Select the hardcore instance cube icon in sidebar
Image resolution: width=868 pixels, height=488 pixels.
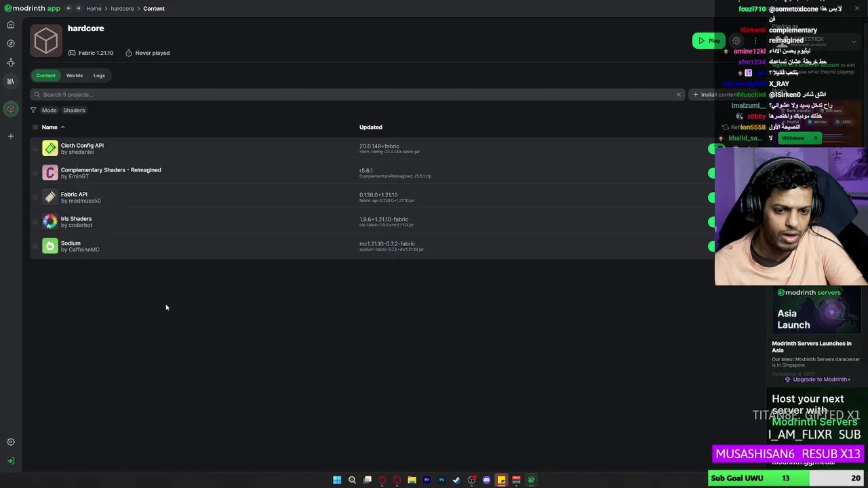tap(11, 109)
